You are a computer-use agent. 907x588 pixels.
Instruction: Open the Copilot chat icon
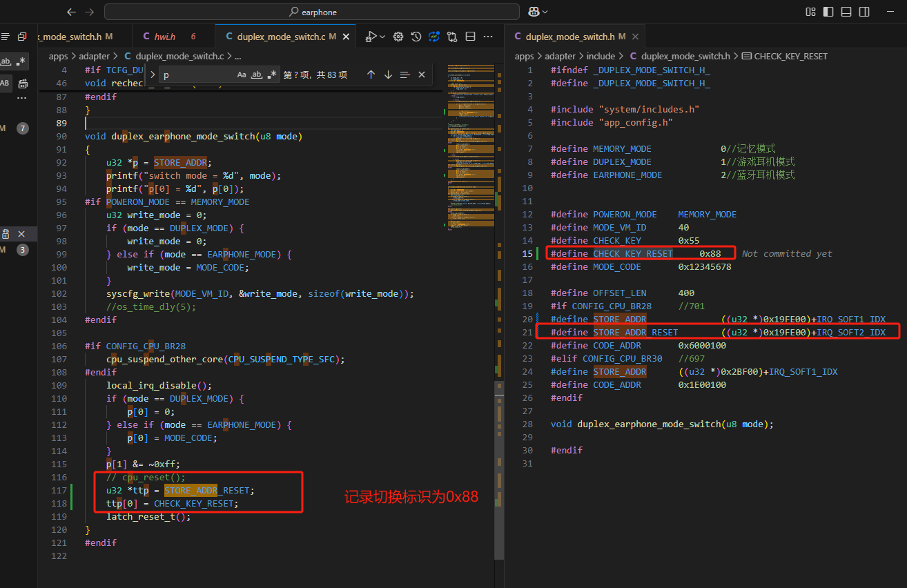pyautogui.click(x=534, y=12)
